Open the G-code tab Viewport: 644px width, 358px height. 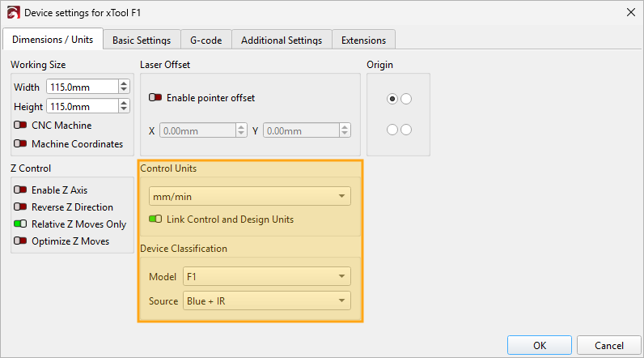206,40
